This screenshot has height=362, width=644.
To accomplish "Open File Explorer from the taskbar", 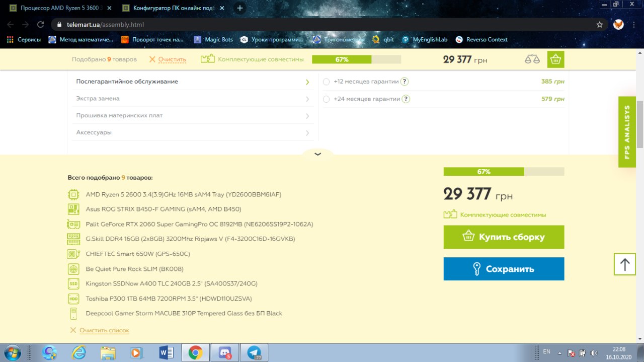I will (x=108, y=353).
